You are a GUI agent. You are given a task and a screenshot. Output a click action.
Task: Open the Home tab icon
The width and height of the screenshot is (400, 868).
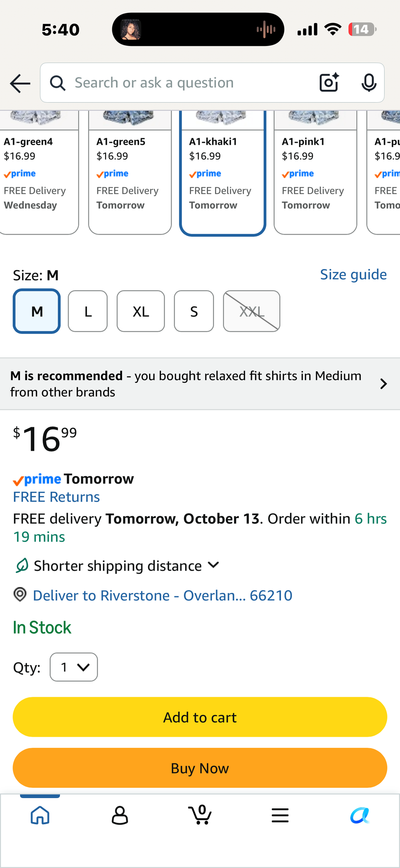tap(40, 815)
